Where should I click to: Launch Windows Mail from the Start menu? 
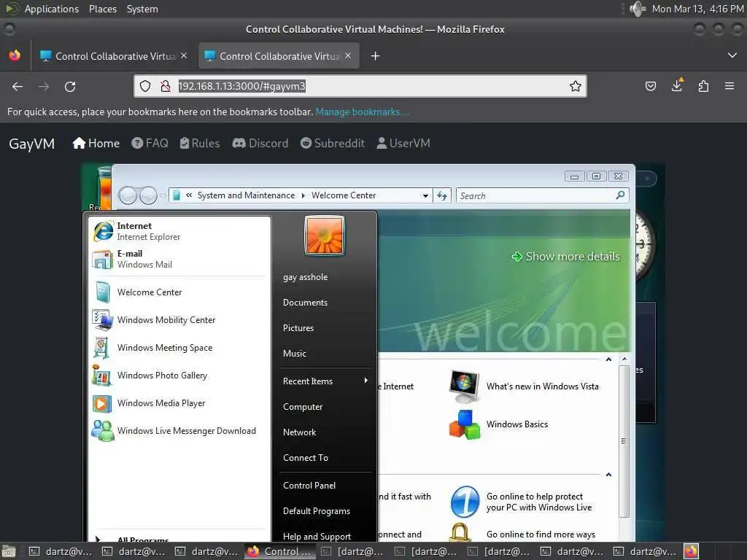pyautogui.click(x=179, y=259)
